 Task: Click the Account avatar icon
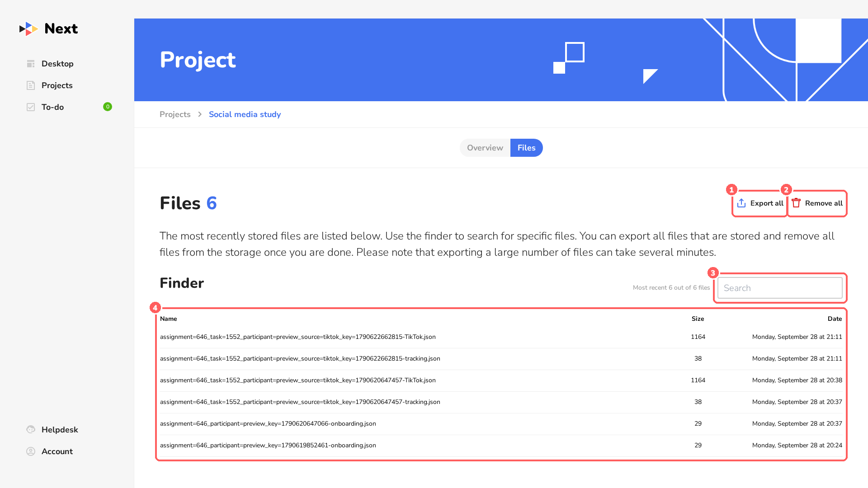coord(31,451)
